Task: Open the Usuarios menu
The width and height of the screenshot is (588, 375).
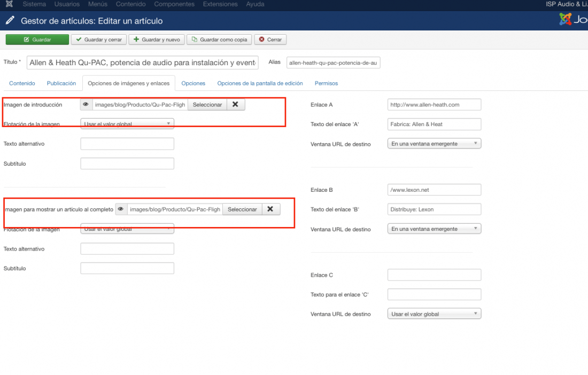Action: click(67, 4)
